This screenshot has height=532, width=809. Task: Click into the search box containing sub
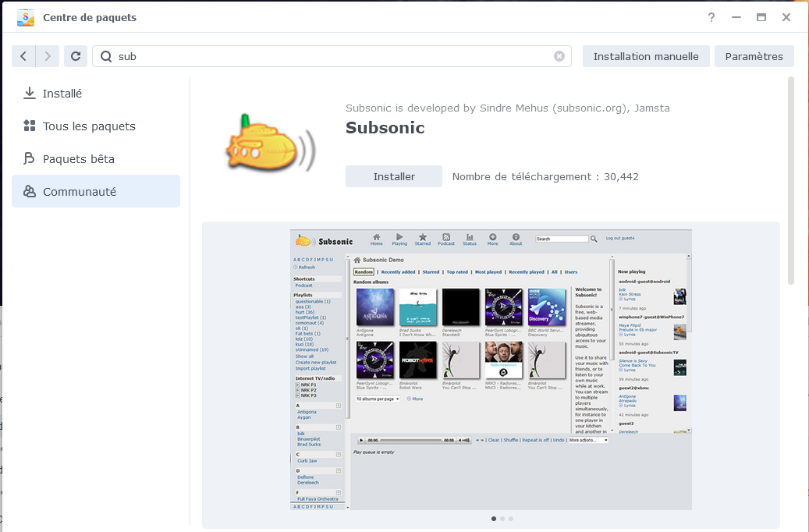click(332, 56)
